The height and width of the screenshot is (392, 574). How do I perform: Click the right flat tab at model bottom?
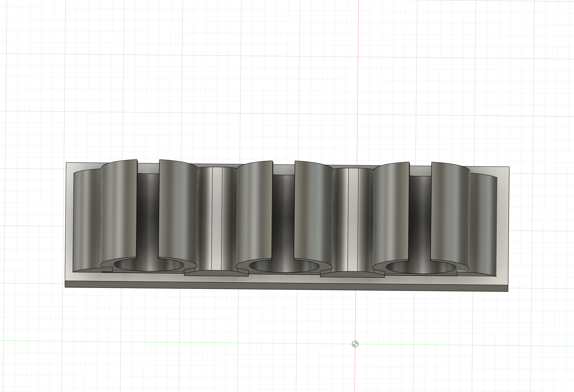(x=353, y=274)
